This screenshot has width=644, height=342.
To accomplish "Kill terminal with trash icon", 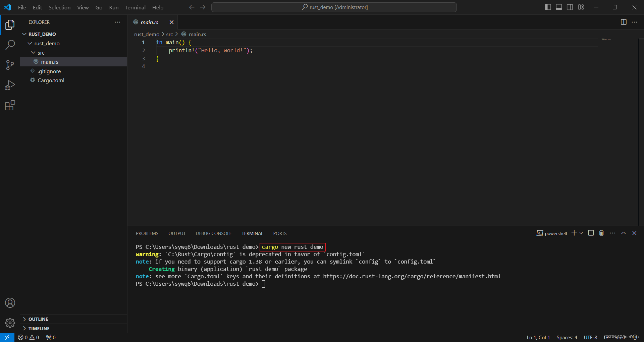I will pyautogui.click(x=601, y=233).
